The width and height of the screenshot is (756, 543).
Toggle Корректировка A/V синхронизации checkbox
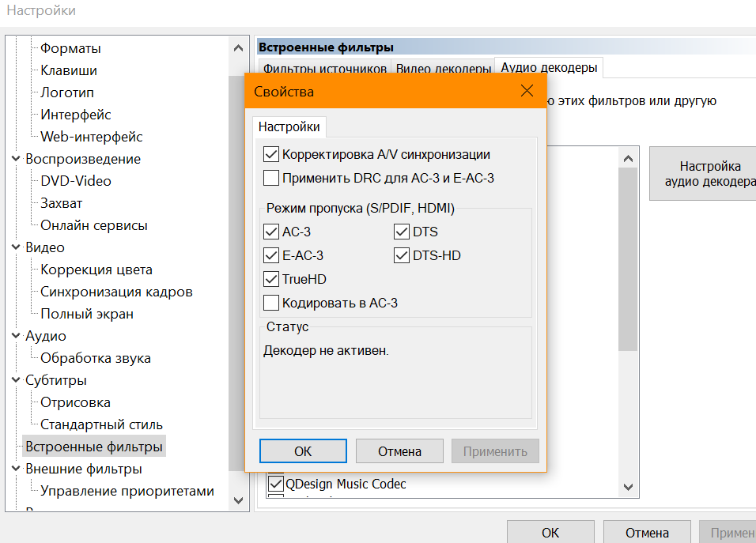(271, 155)
